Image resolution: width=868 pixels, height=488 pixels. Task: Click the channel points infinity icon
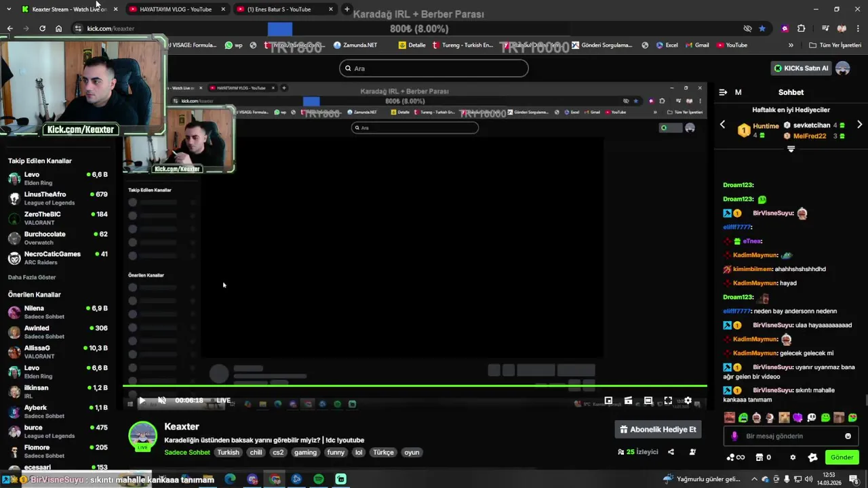coord(735,457)
